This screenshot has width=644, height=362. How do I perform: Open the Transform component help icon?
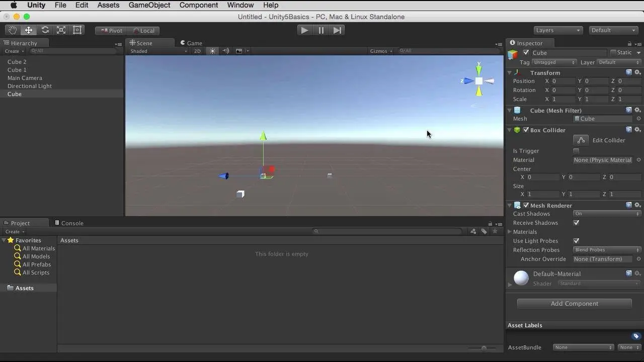point(629,72)
